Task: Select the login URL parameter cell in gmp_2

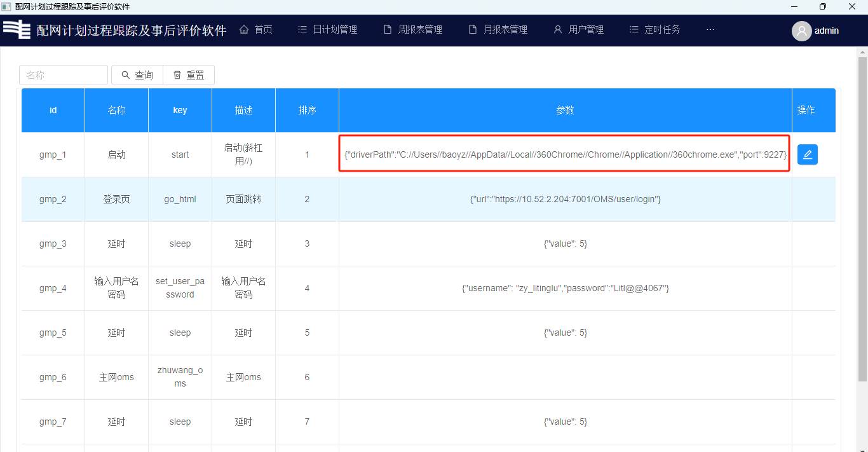Action: point(565,199)
